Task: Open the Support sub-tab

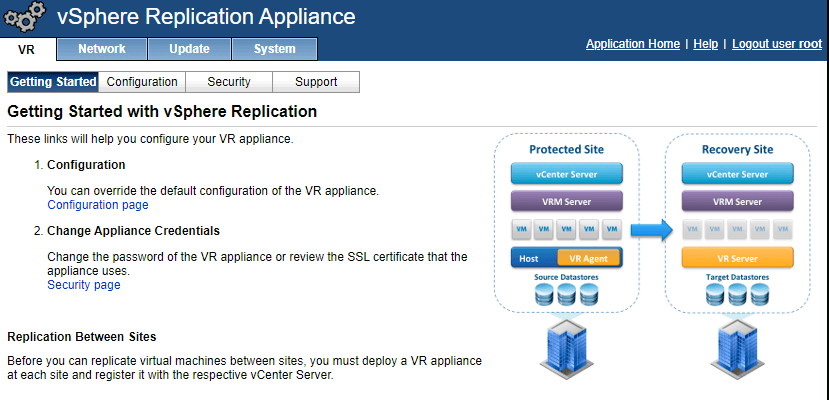Action: pyautogui.click(x=316, y=82)
